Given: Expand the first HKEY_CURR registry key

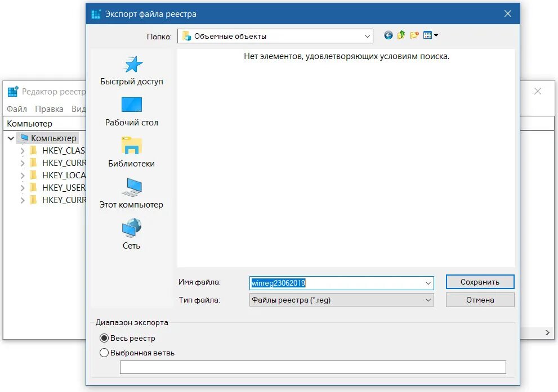Looking at the screenshot, I should [x=23, y=163].
